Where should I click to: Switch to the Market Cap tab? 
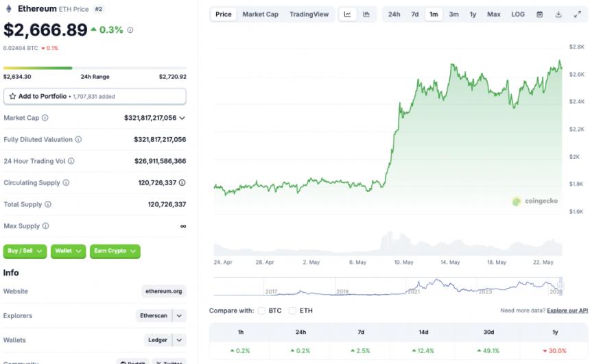[260, 14]
